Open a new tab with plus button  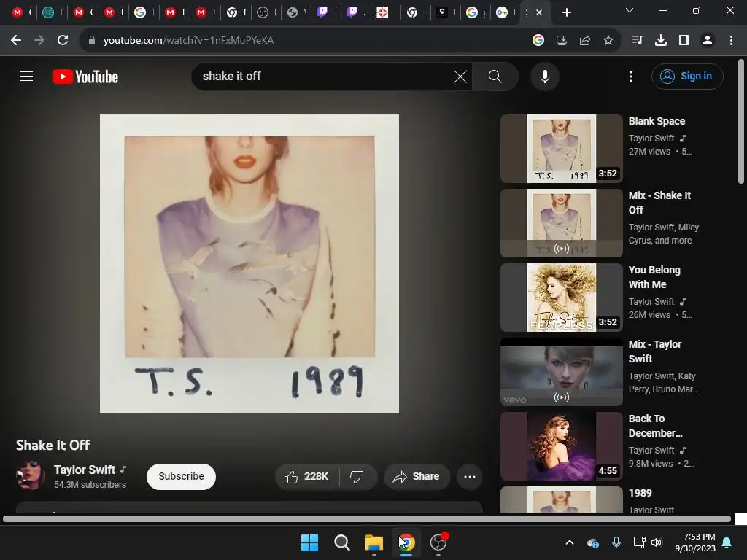point(566,12)
